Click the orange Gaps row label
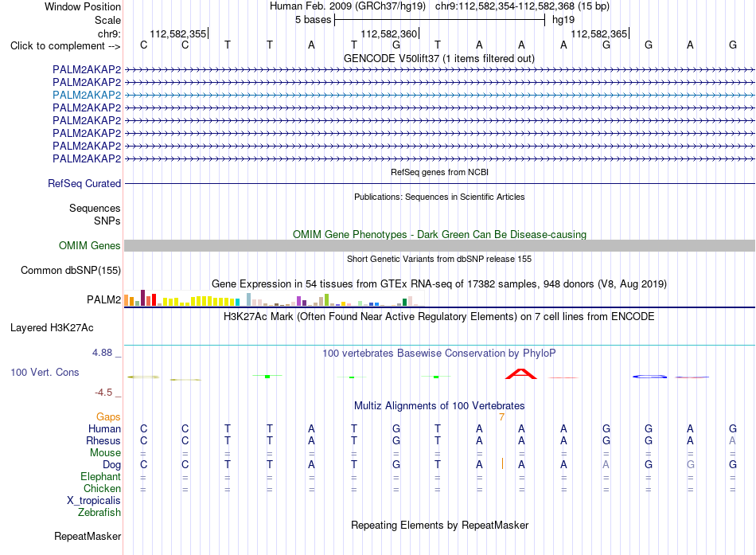This screenshot has height=555, width=756. point(108,416)
